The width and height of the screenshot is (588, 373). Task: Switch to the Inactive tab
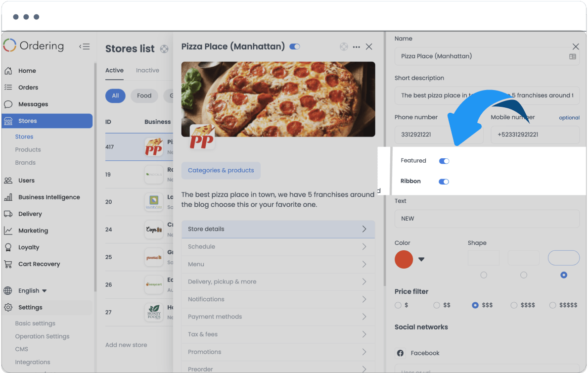tap(147, 71)
